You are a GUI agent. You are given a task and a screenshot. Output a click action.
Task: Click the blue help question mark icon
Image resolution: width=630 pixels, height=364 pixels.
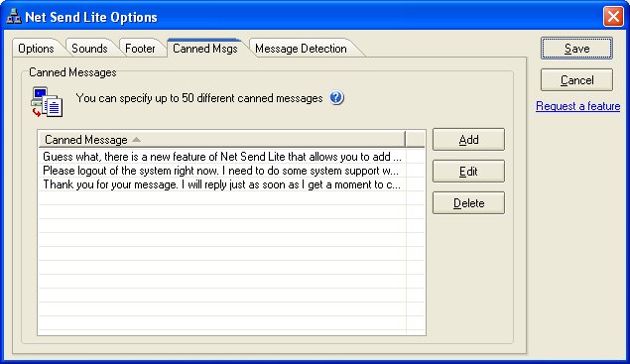point(336,97)
